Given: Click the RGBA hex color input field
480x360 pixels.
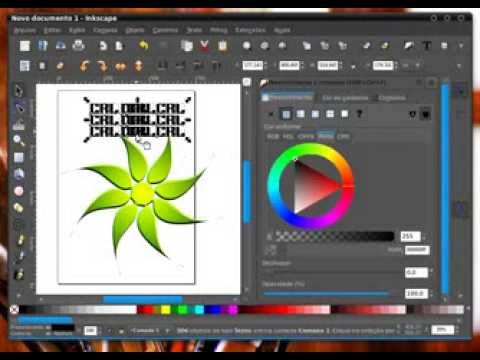Looking at the screenshot, I should pos(417,250).
